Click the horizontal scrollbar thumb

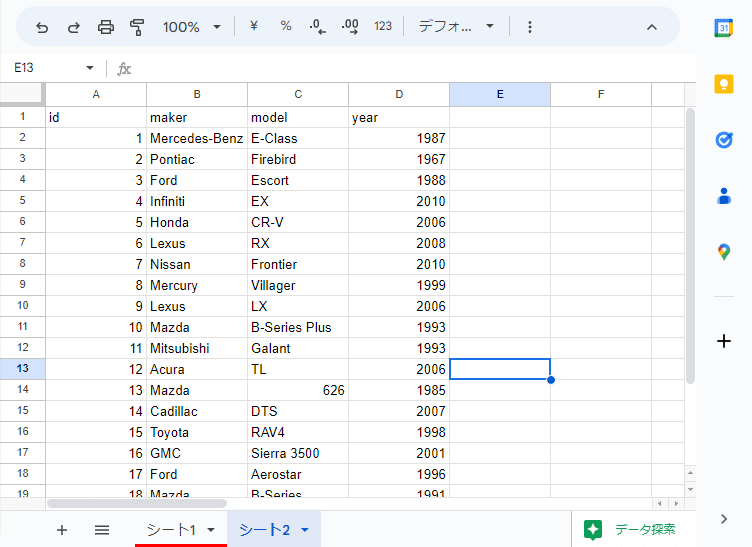tap(137, 503)
